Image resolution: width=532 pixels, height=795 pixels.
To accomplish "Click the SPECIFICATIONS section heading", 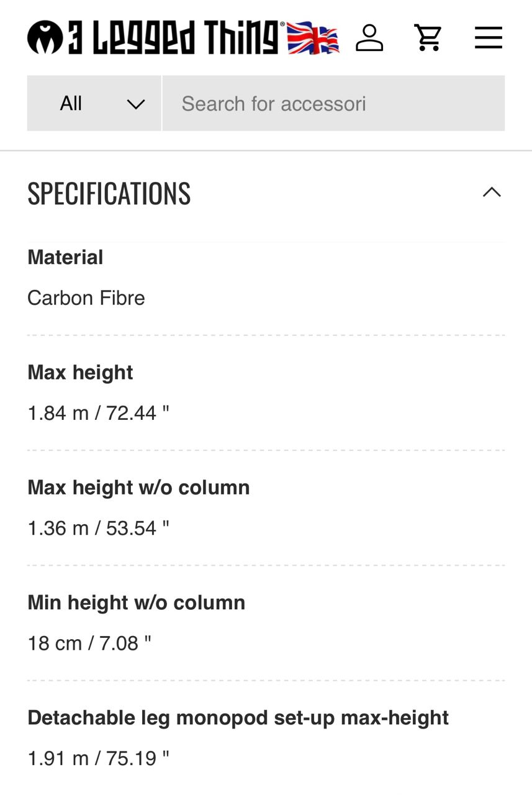I will pyautogui.click(x=109, y=193).
